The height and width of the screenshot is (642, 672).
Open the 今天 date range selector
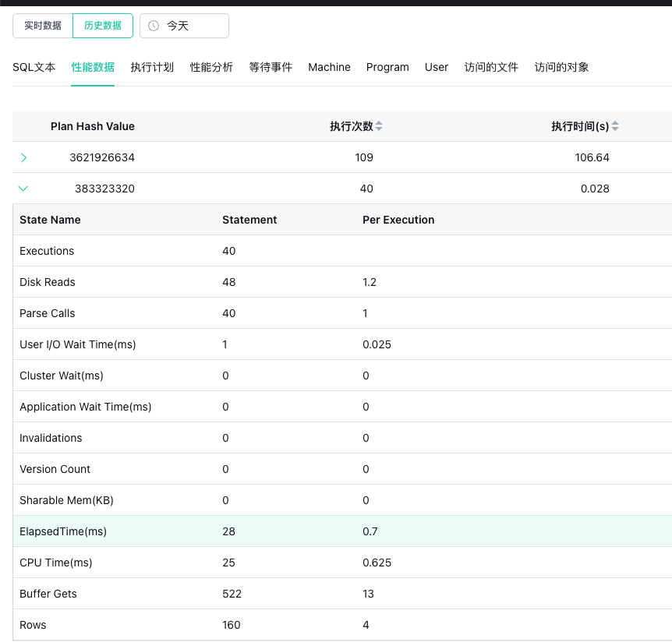[184, 26]
